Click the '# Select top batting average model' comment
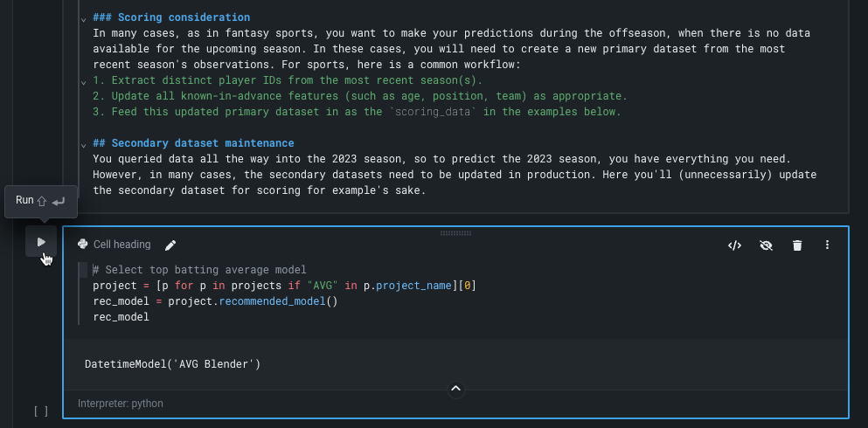 [199, 270]
